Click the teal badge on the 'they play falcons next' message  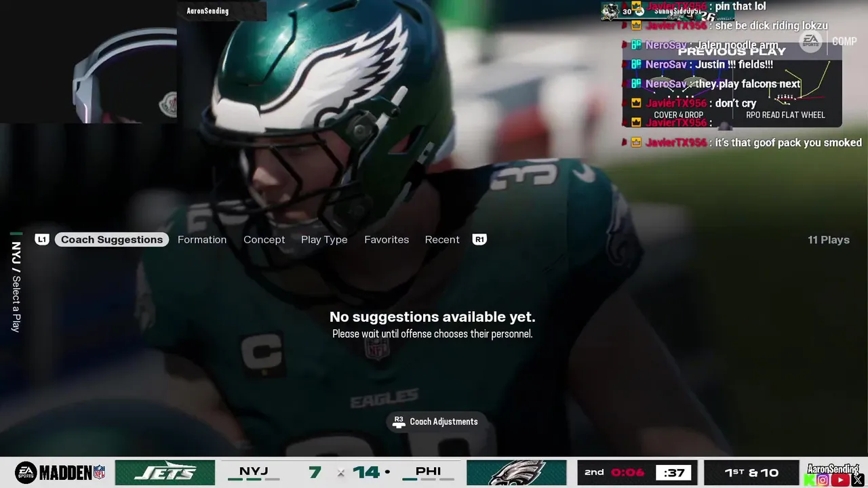(x=636, y=84)
